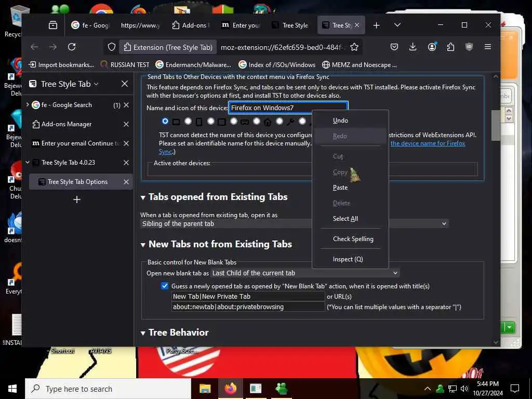Screen dimensions: 532x399
Task: Open the Downloads panel
Action: coord(413,47)
